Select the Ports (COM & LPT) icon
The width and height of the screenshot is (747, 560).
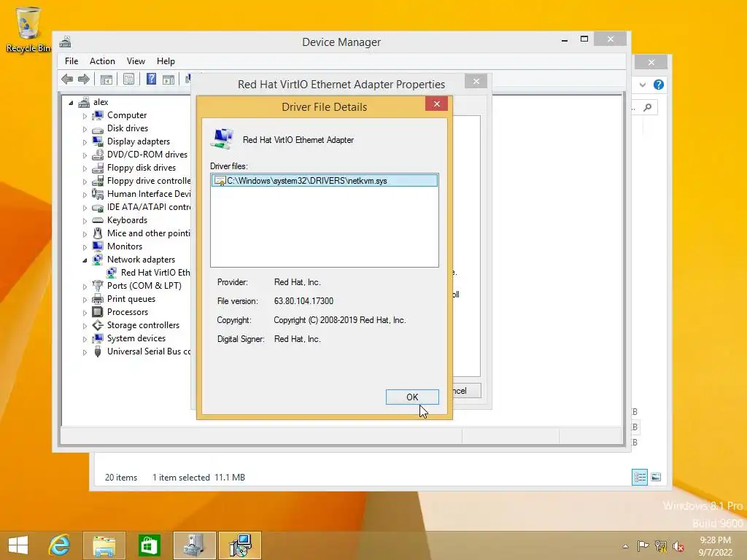pyautogui.click(x=98, y=286)
